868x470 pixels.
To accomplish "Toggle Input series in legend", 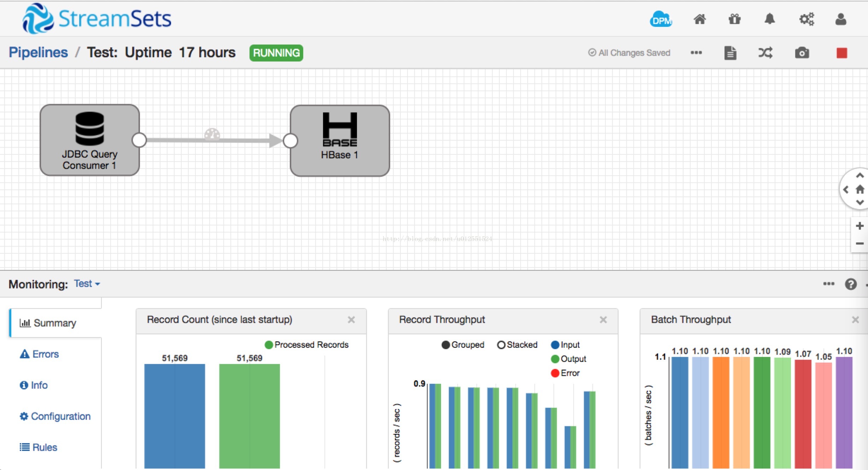I will point(565,345).
